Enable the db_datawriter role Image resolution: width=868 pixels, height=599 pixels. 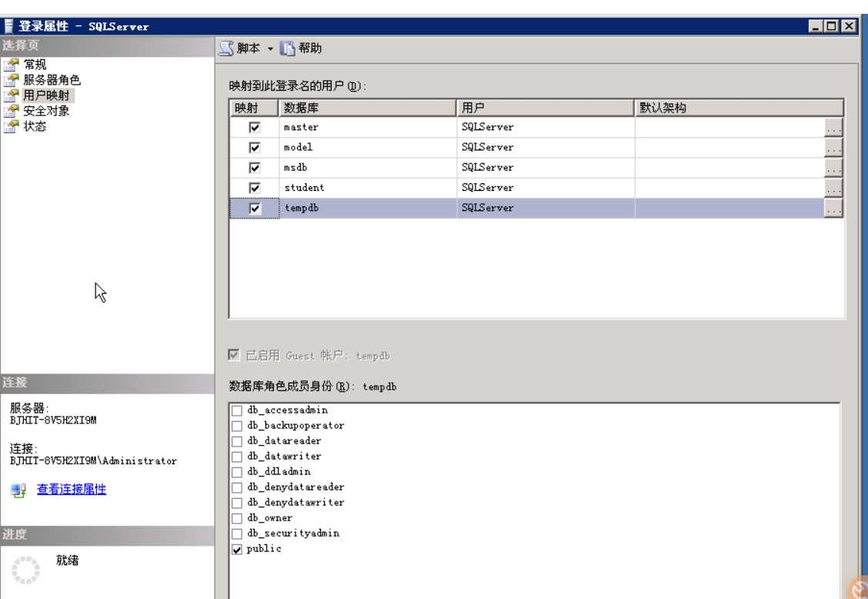click(x=237, y=457)
